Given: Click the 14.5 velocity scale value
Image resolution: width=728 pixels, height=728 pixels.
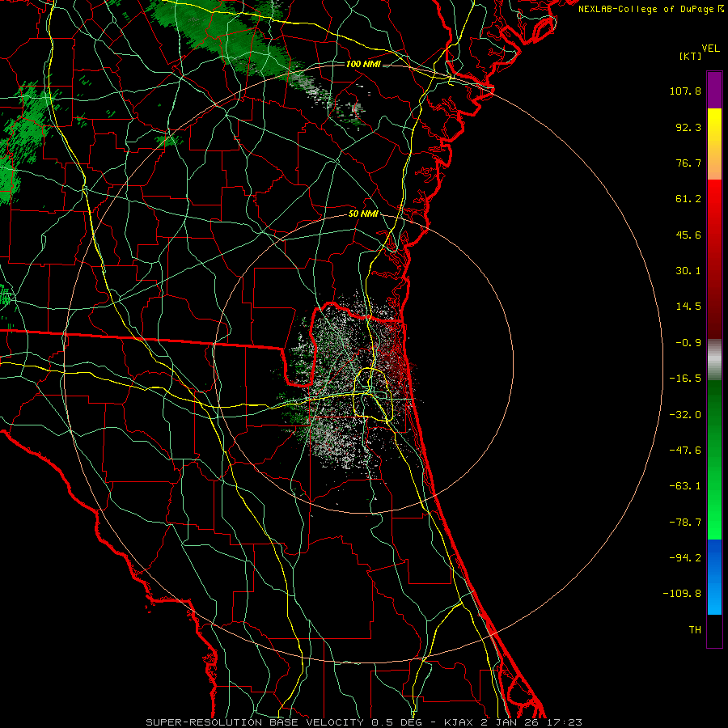Looking at the screenshot, I should [x=688, y=307].
